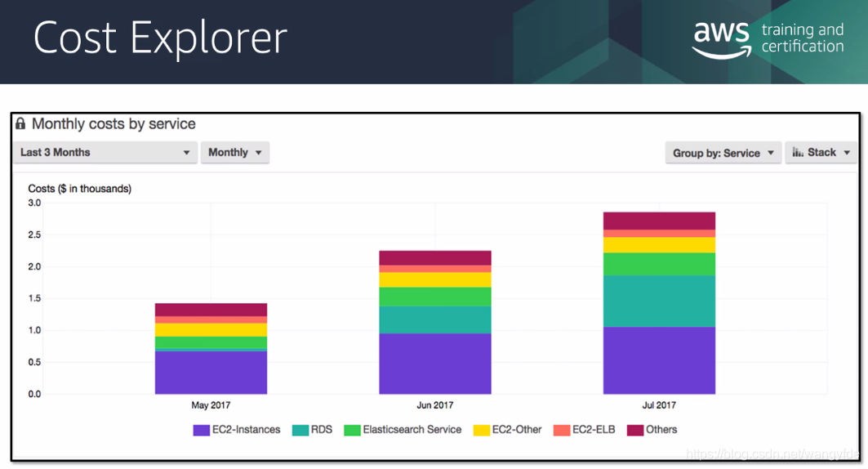Select the RDS segment in the Jun 2017 bar
Screen dimensions: 868x469
coord(435,319)
